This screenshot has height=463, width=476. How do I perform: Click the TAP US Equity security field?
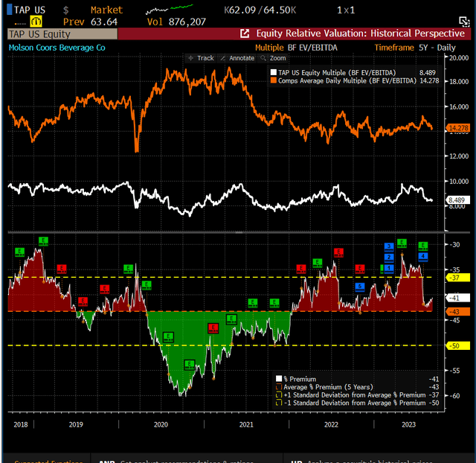coord(62,34)
